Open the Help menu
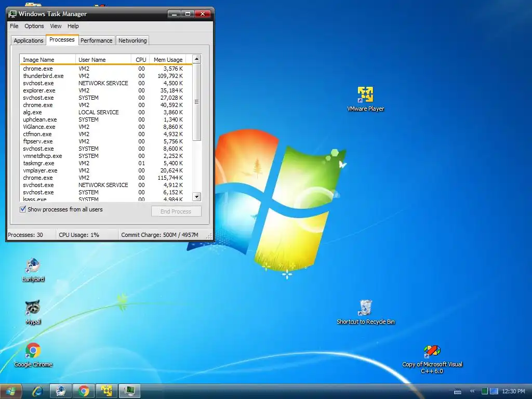The width and height of the screenshot is (532, 399). pyautogui.click(x=73, y=26)
